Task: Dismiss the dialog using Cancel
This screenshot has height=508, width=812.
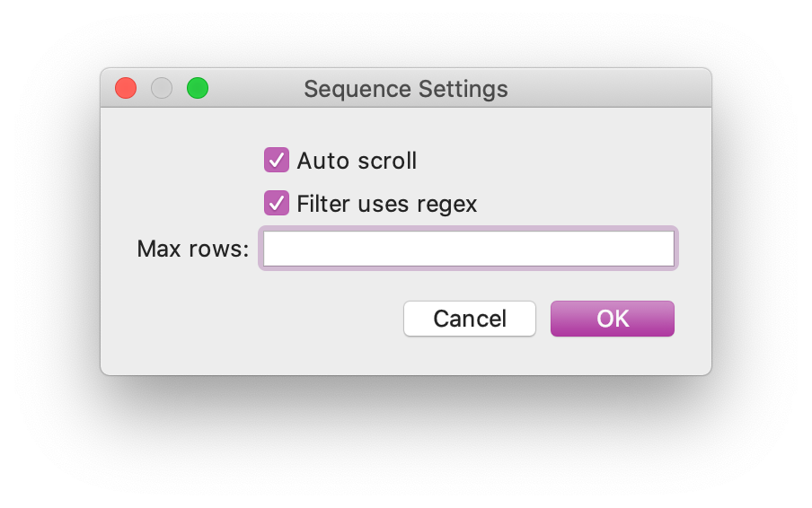Action: pos(469,319)
